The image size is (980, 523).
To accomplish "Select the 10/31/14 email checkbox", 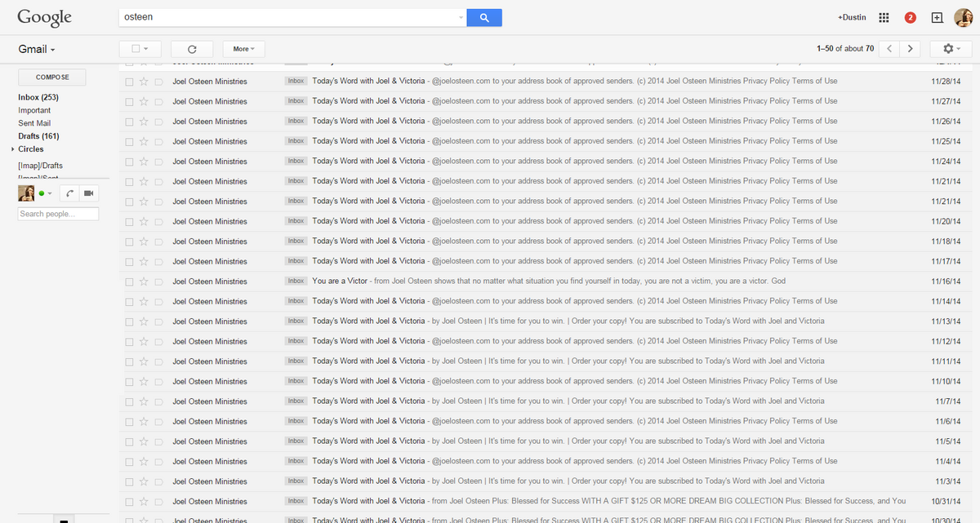I will click(129, 502).
